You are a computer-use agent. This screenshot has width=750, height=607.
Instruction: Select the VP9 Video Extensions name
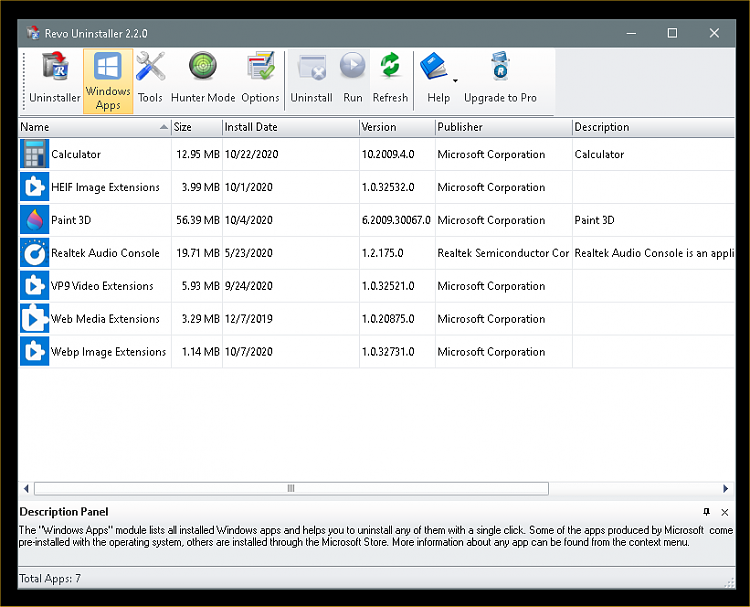102,286
